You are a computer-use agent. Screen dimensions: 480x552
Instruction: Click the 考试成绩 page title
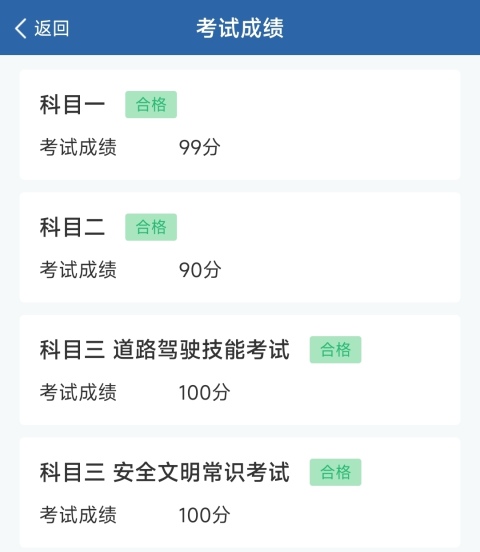point(240,28)
